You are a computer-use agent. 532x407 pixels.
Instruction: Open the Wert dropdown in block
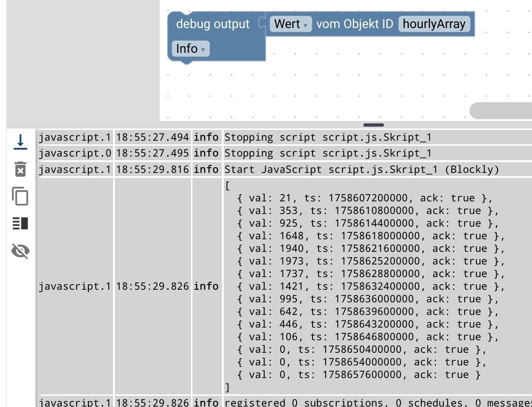[291, 24]
